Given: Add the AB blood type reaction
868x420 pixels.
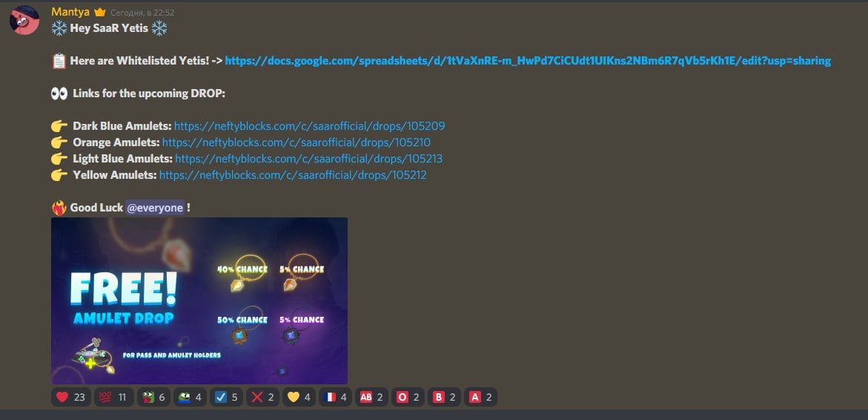Looking at the screenshot, I should pos(371,397).
